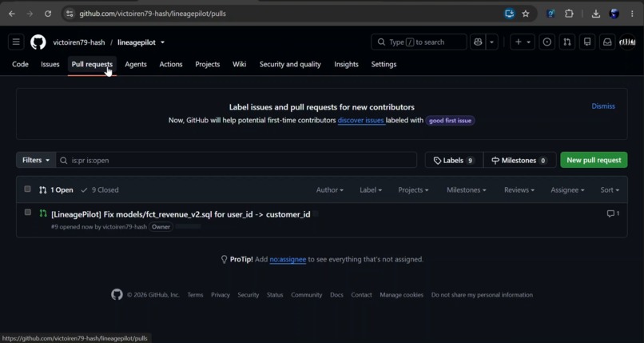The width and height of the screenshot is (644, 343).
Task: Switch to the Agents tab
Action: (x=136, y=64)
